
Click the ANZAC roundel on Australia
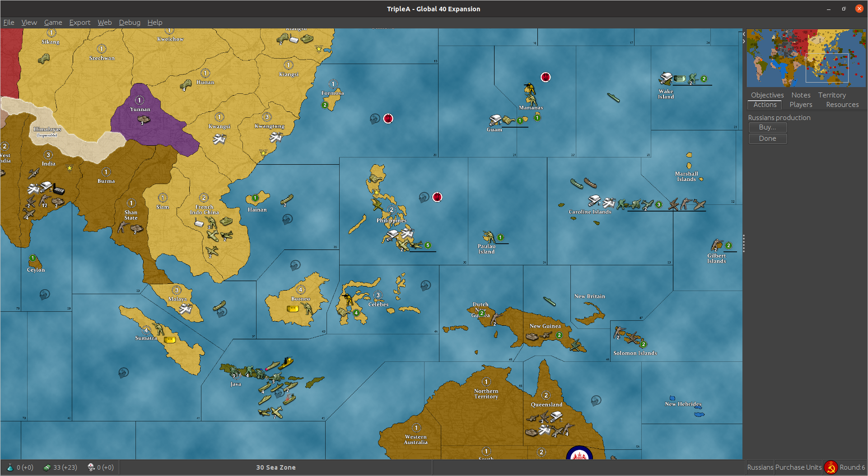579,453
